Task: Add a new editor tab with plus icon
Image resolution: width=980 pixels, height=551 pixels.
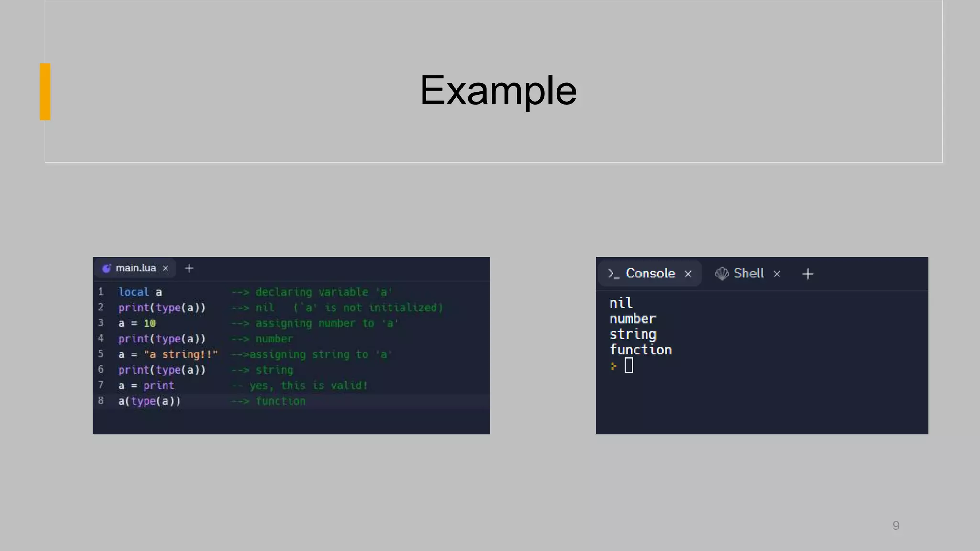Action: pyautogui.click(x=189, y=268)
